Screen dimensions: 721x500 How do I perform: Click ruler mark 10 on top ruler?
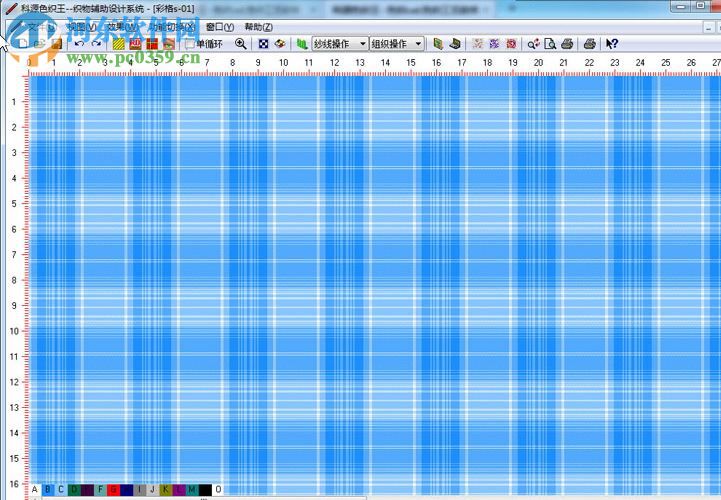pyautogui.click(x=284, y=63)
